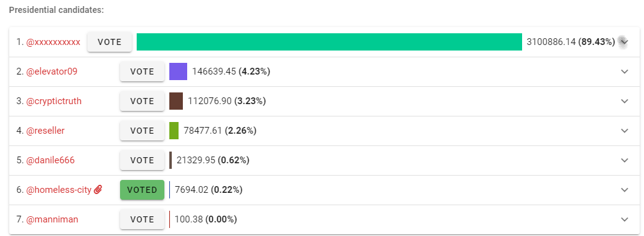This screenshot has height=236, width=644.
Task: Expand chevron on @cryptictruth row
Action: pyautogui.click(x=624, y=101)
